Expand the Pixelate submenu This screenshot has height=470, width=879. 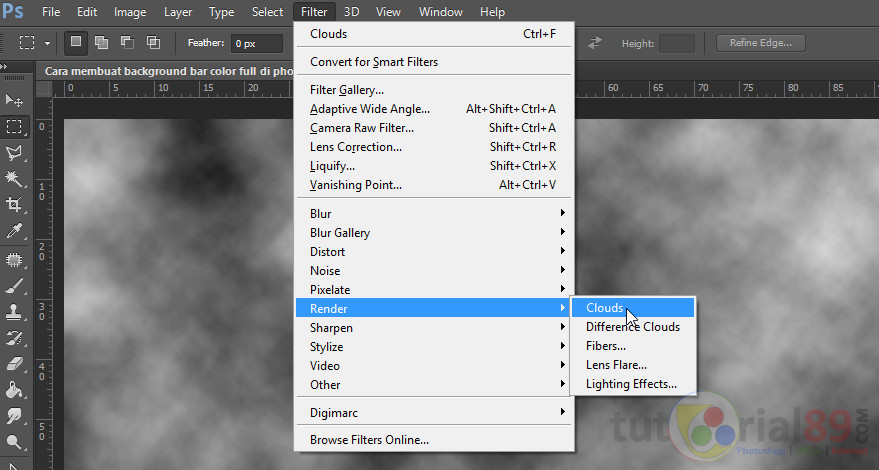pos(433,290)
